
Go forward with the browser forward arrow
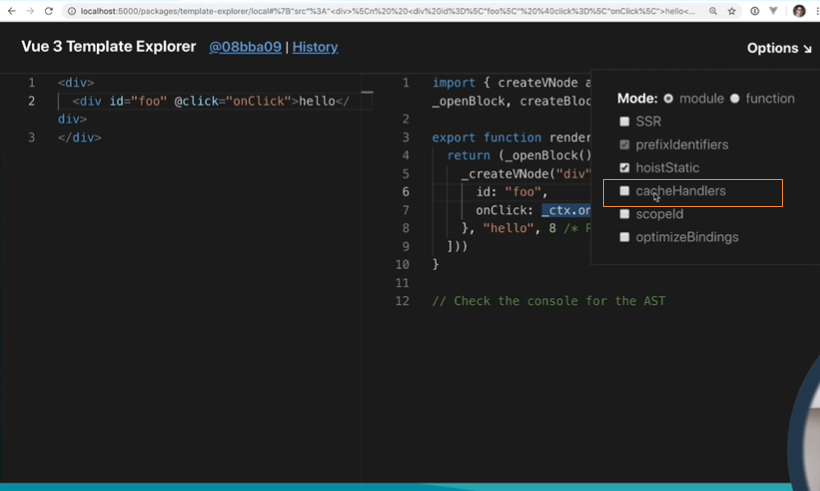(x=30, y=11)
